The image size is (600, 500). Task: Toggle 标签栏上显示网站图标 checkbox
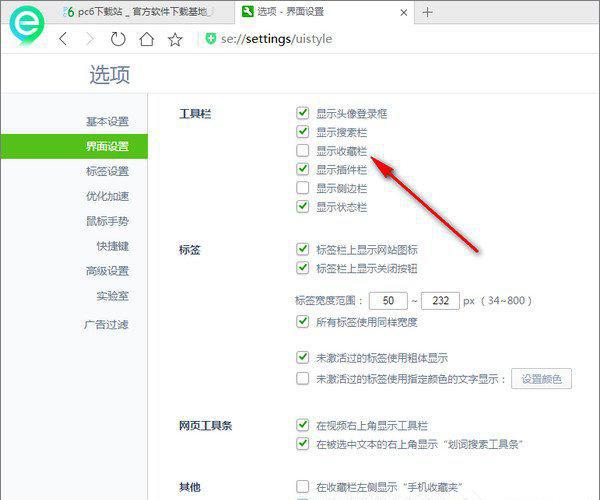[302, 249]
